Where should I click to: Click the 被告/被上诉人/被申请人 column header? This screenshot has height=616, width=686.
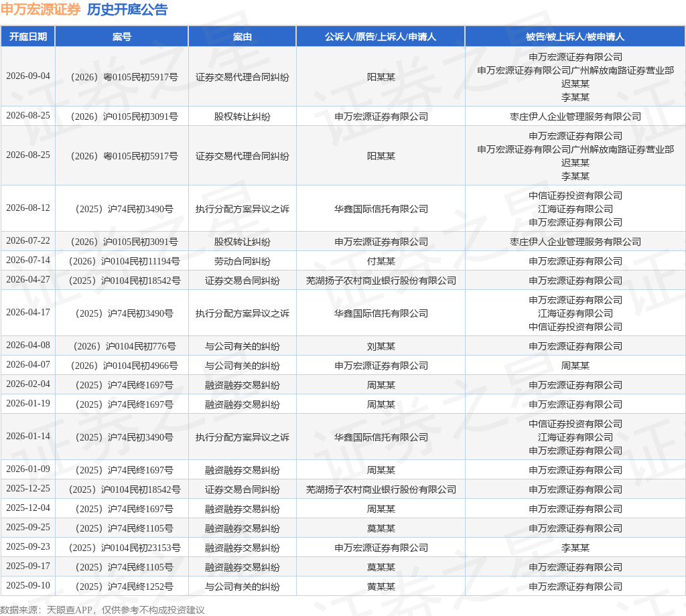[x=575, y=37]
